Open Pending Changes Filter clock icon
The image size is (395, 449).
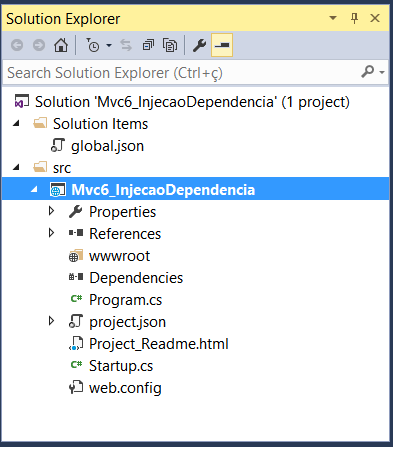(x=93, y=45)
